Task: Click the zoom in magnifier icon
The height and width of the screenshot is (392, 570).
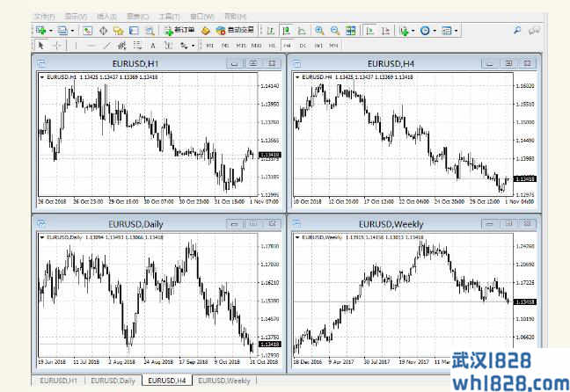Action: (320, 30)
